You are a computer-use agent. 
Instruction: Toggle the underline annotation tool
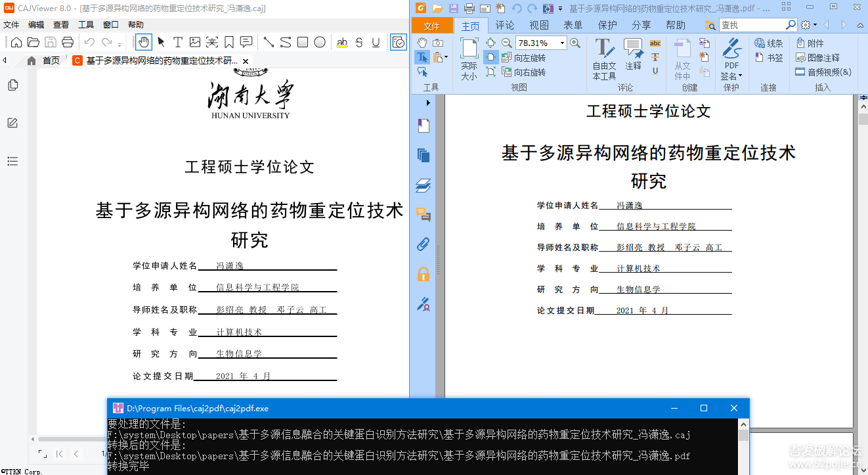376,43
